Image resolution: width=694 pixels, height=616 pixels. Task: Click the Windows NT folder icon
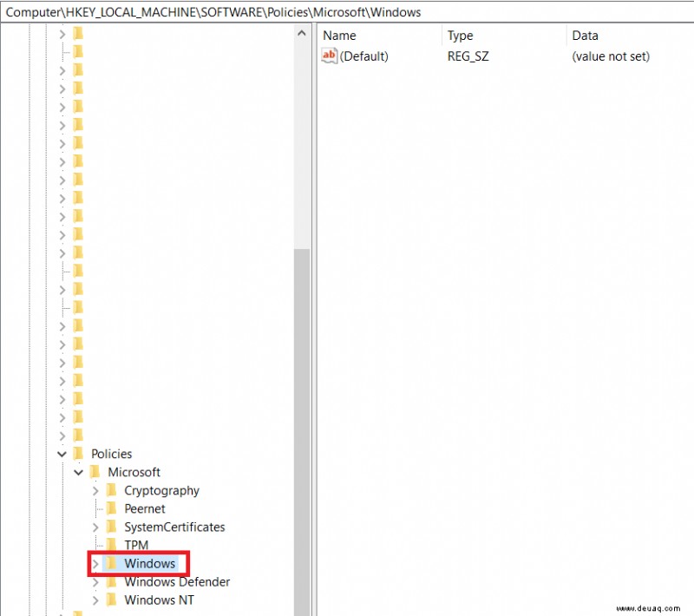[x=112, y=600]
